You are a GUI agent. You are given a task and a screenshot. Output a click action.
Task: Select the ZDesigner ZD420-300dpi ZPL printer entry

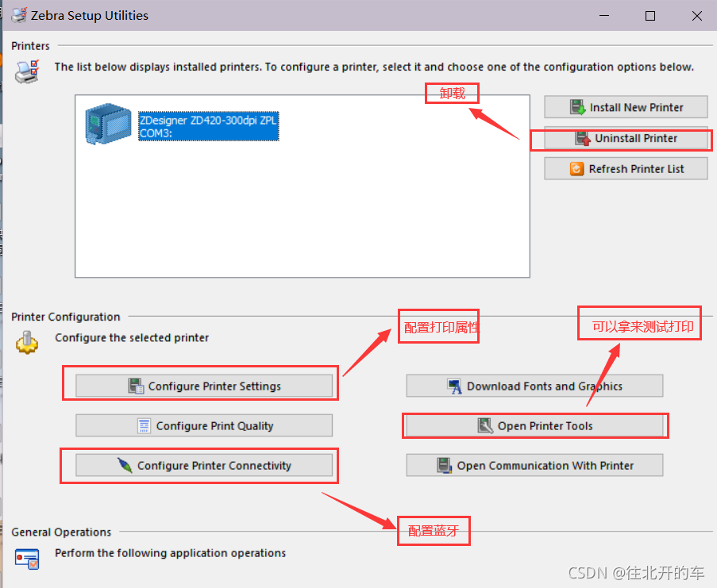pyautogui.click(x=209, y=126)
